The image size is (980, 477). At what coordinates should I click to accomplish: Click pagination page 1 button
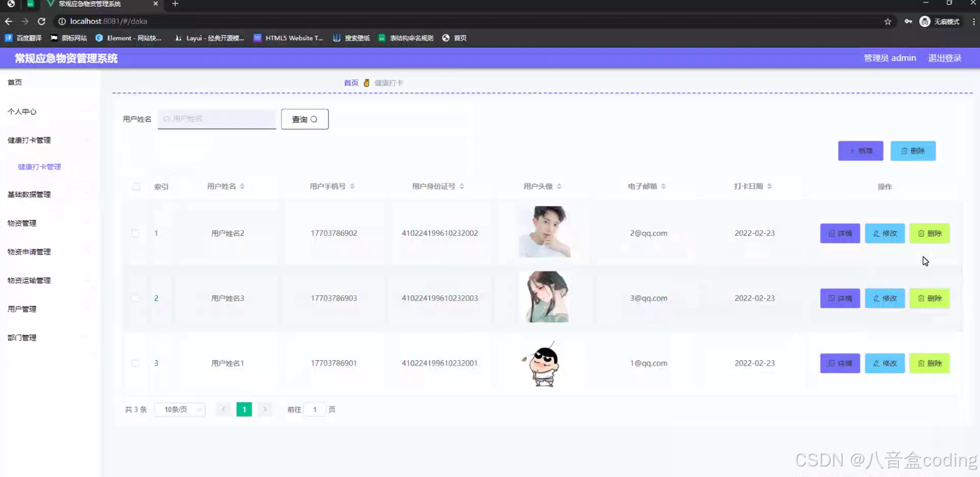click(x=244, y=410)
